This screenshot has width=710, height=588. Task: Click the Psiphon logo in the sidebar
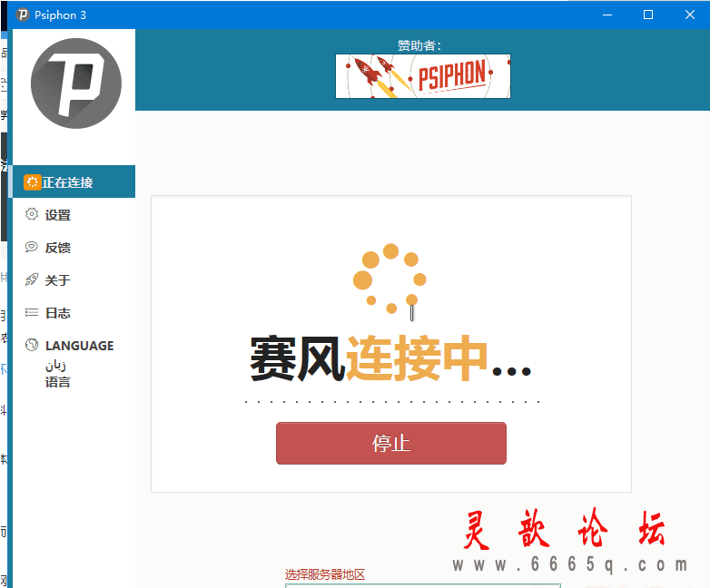tap(76, 83)
